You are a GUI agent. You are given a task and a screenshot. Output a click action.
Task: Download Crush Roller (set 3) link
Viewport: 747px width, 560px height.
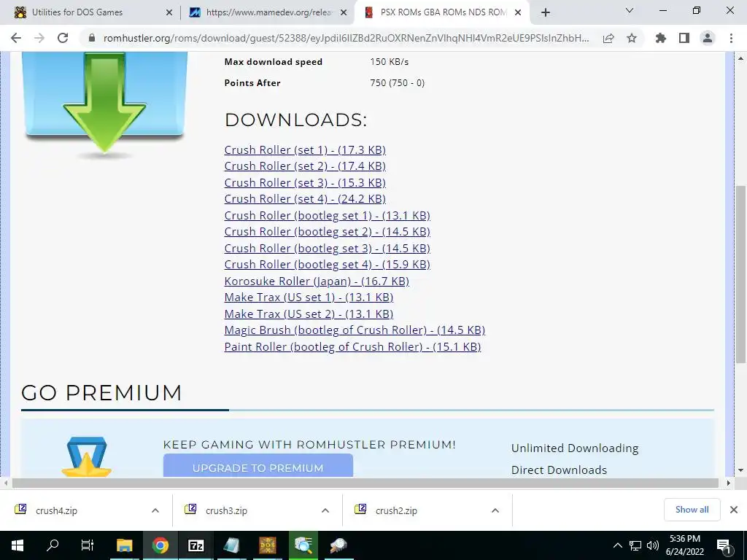pyautogui.click(x=305, y=182)
